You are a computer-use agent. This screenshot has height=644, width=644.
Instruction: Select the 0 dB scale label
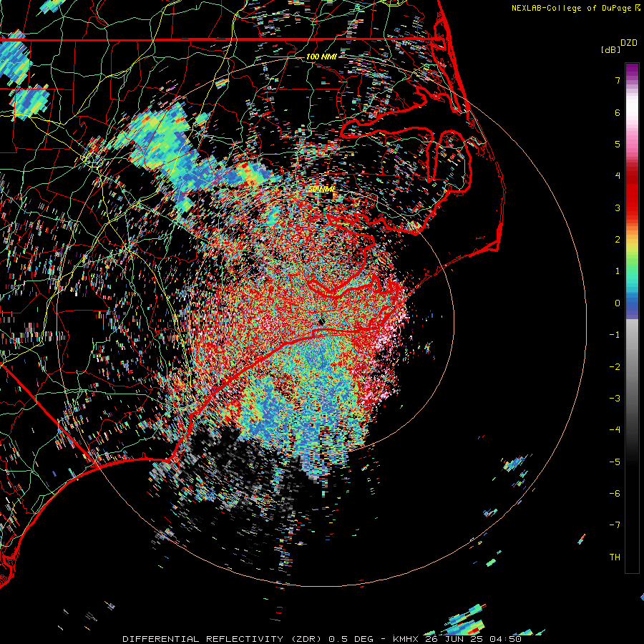click(x=618, y=303)
